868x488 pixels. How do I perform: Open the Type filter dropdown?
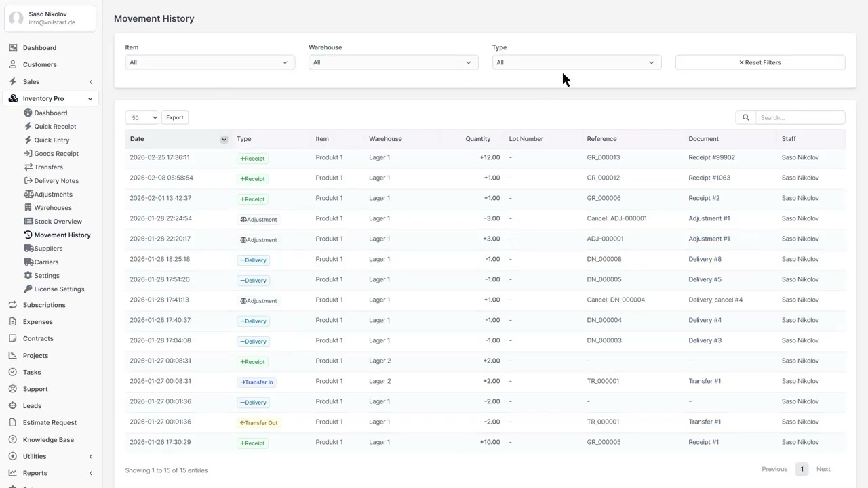pyautogui.click(x=576, y=62)
